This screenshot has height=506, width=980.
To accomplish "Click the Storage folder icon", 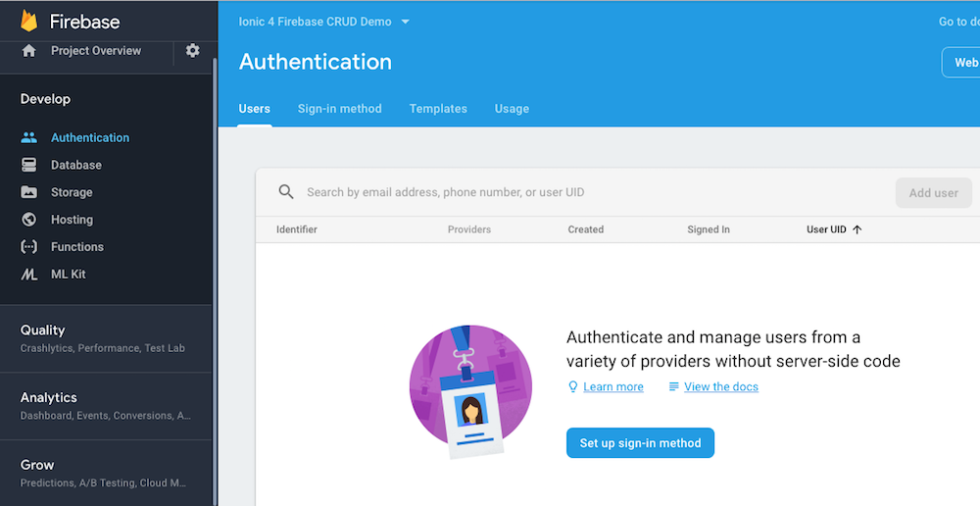I will pyautogui.click(x=28, y=192).
